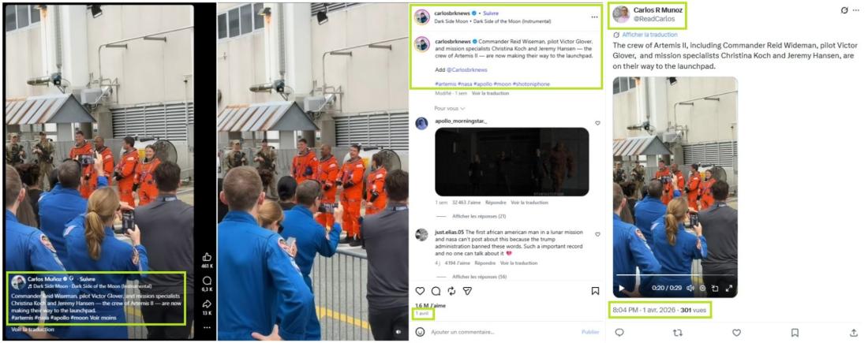Share the Instagram post via paper plane icon
Image resolution: width=868 pixels, height=343 pixels.
[x=467, y=291]
